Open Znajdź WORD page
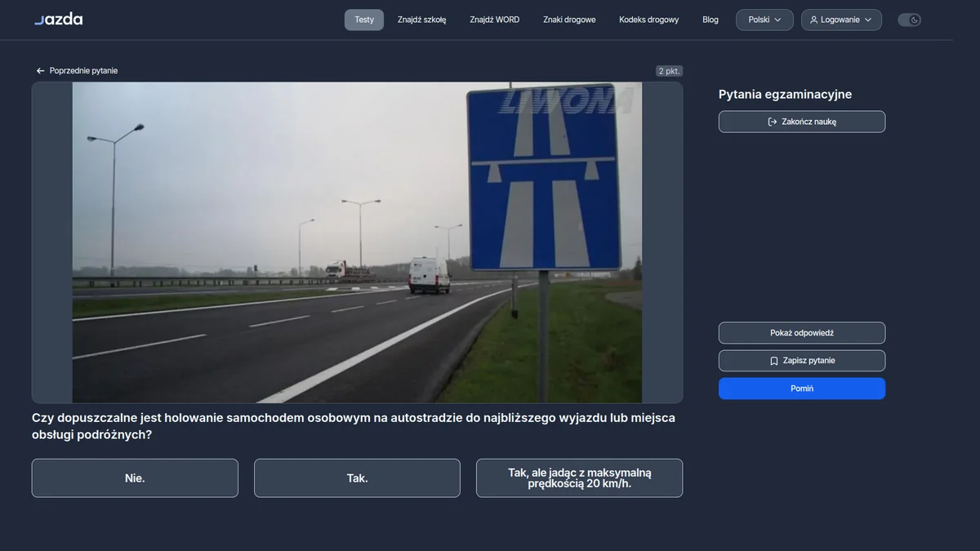 tap(495, 20)
